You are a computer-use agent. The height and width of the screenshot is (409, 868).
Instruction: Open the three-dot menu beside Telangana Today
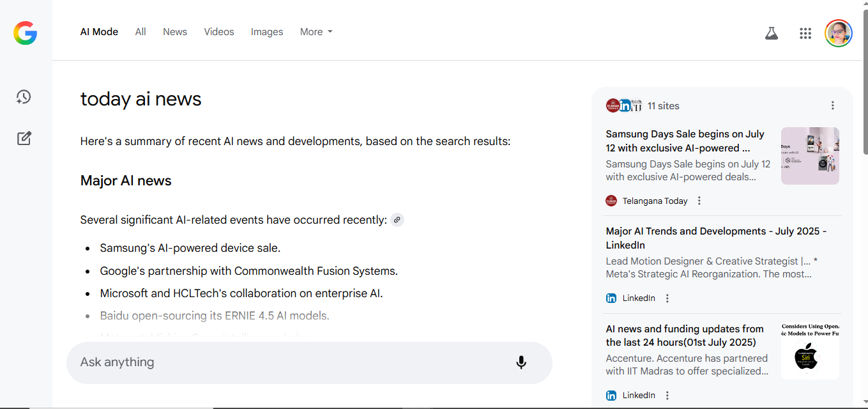pos(699,201)
